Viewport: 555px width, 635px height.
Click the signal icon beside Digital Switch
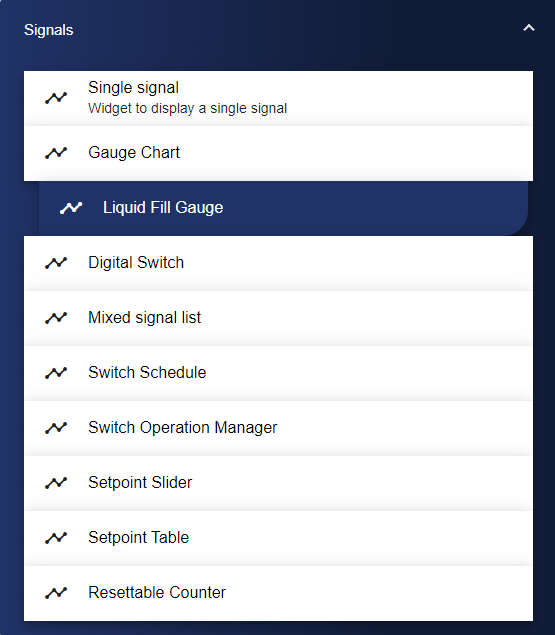pyautogui.click(x=56, y=263)
